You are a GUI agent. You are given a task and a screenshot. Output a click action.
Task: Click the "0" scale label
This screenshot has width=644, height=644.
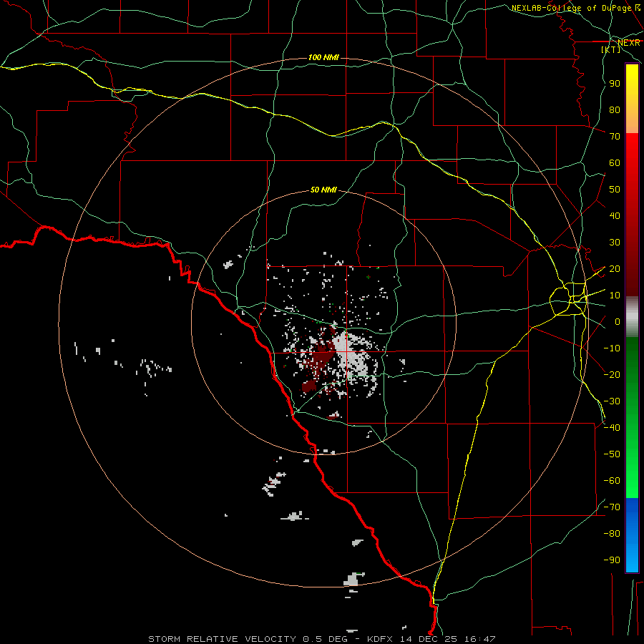click(x=618, y=321)
